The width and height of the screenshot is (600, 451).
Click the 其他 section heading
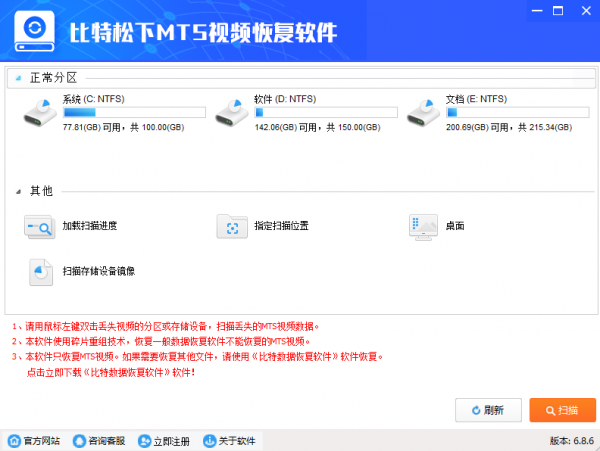click(x=41, y=191)
